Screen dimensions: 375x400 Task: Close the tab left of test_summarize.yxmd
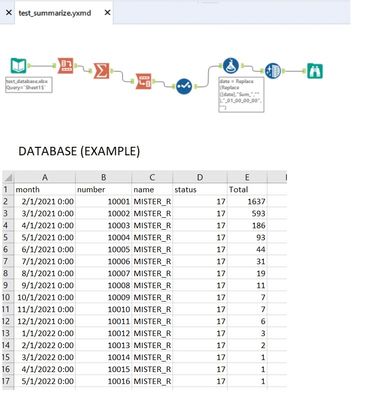coord(9,13)
